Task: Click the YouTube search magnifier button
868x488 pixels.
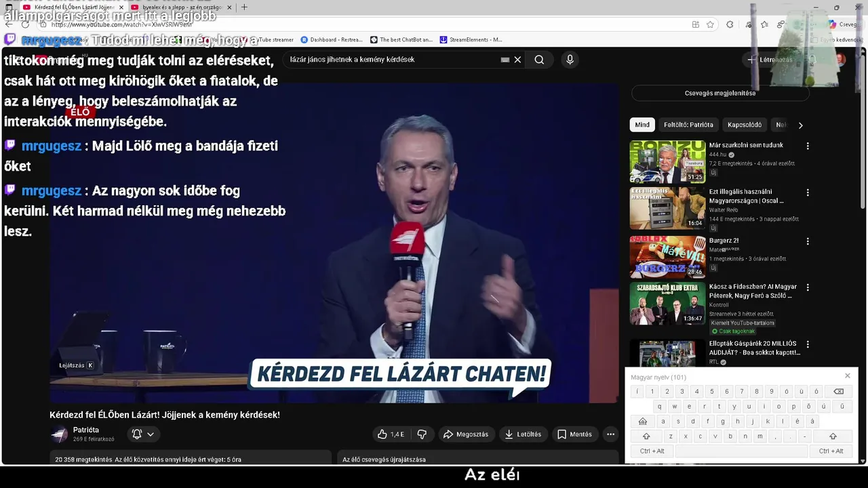Action: tap(539, 60)
